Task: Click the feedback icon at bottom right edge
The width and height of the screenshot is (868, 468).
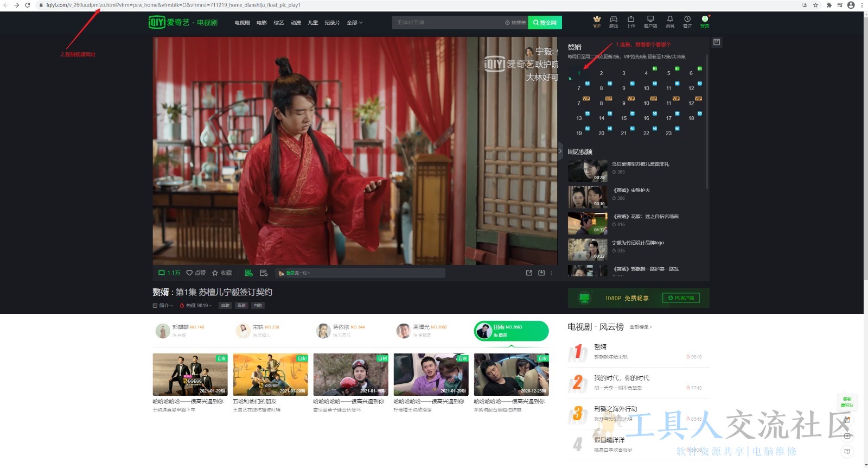Action: (x=847, y=451)
